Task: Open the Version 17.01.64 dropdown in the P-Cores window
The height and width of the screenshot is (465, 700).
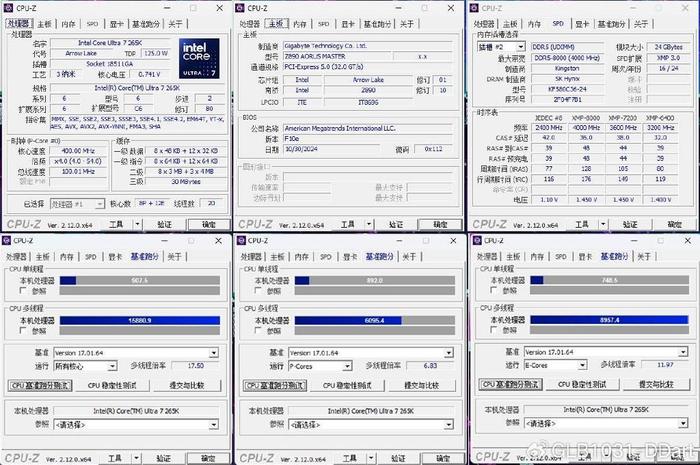Action: tap(449, 353)
